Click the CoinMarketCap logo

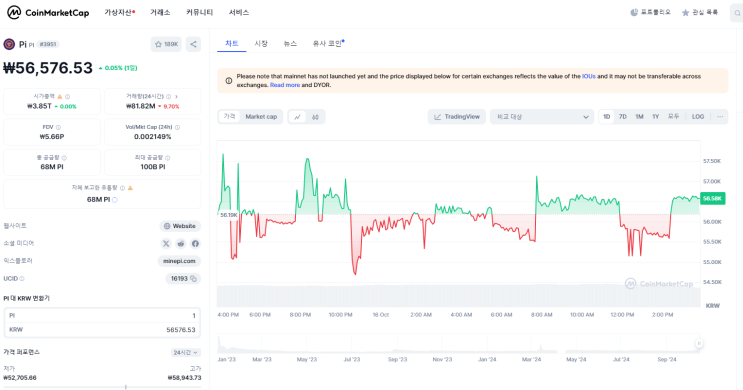48,12
